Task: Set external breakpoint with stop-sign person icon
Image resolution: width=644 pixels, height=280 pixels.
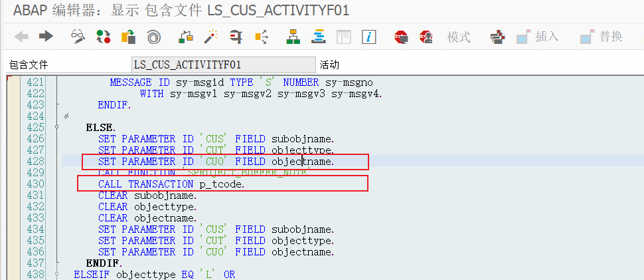Action: [426, 37]
